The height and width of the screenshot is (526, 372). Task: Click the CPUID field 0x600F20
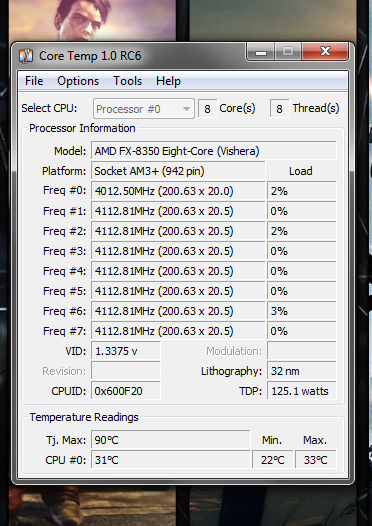click(x=126, y=391)
